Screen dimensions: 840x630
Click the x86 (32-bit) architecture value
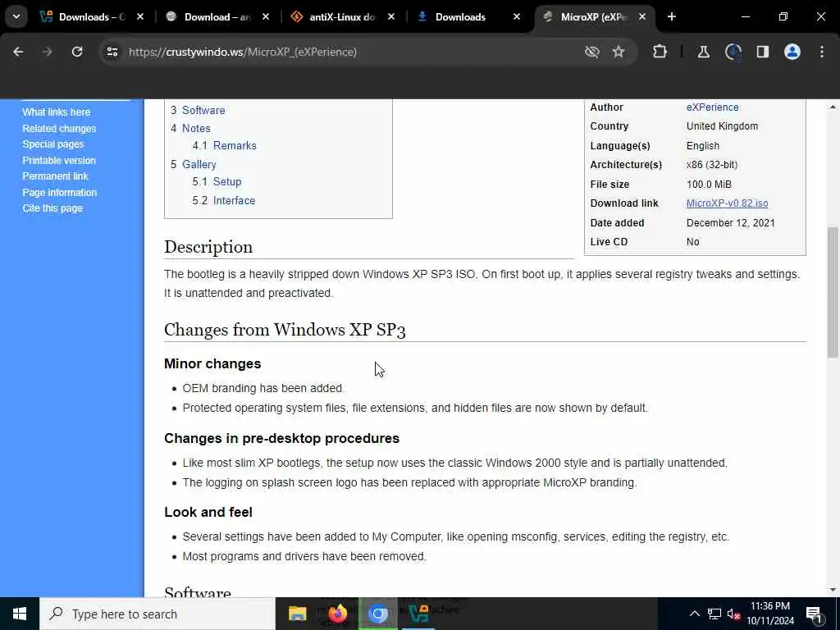[712, 165]
